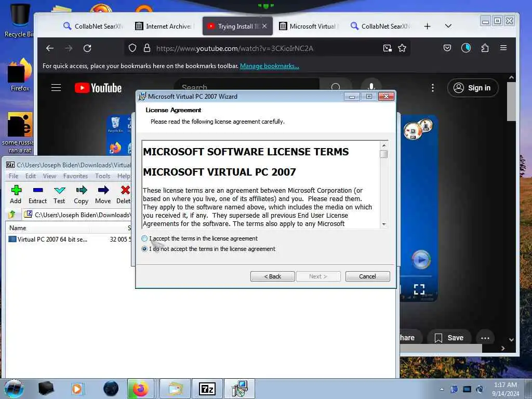Viewport: 532px width, 399px height.
Task: Click the Back button in wizard
Action: point(272,276)
